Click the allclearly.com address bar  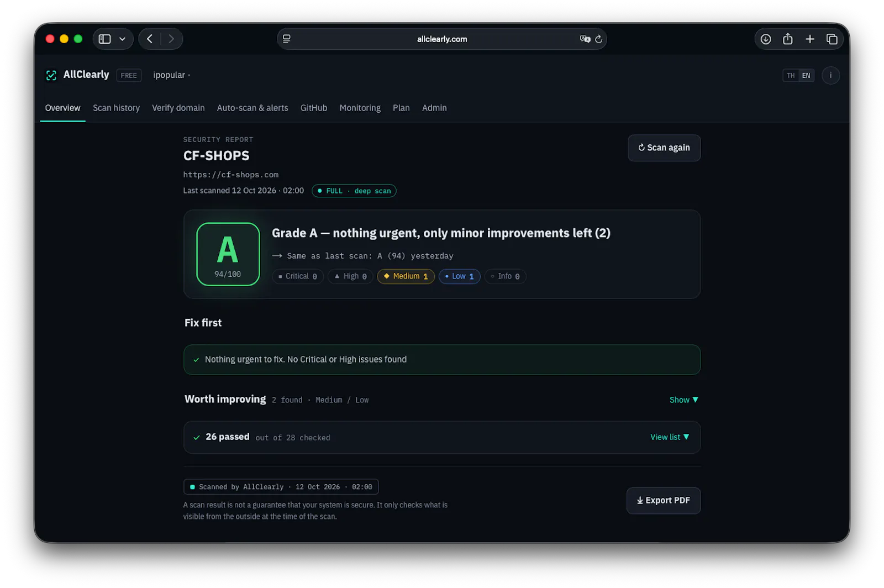[x=442, y=39]
